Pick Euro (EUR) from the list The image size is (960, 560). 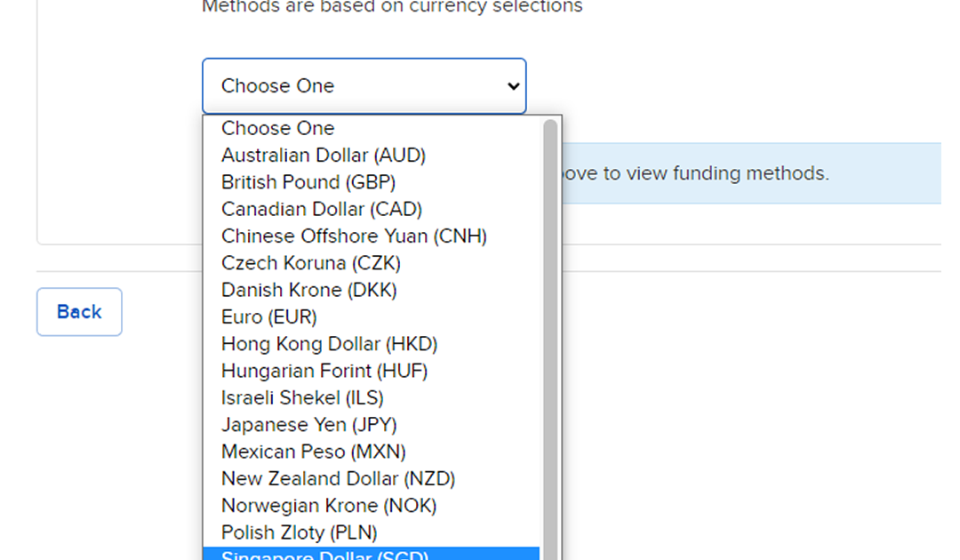pos(269,316)
